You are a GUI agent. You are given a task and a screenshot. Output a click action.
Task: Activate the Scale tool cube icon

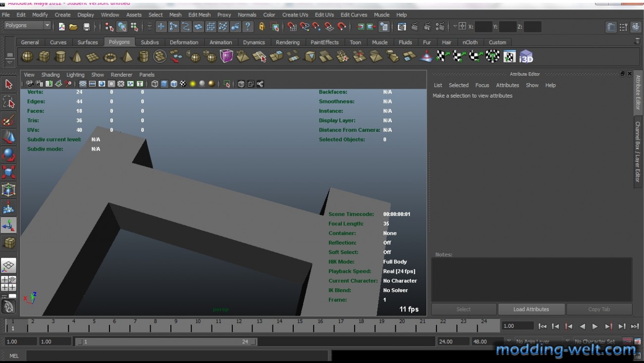click(8, 172)
